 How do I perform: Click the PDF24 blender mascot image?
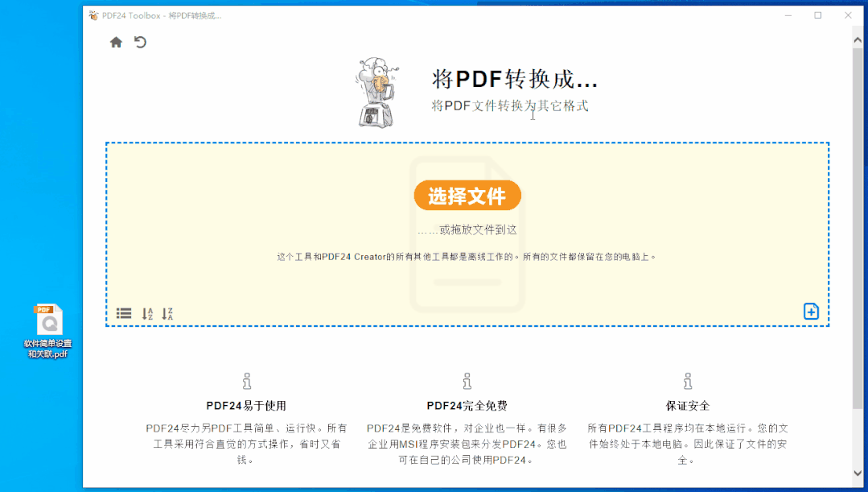pos(377,92)
